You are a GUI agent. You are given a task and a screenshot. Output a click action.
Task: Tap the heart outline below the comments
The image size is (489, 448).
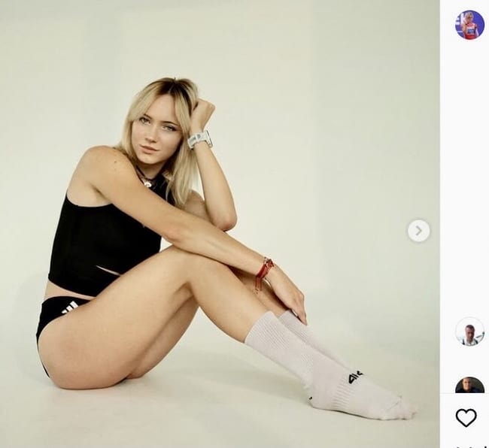pyautogui.click(x=466, y=417)
